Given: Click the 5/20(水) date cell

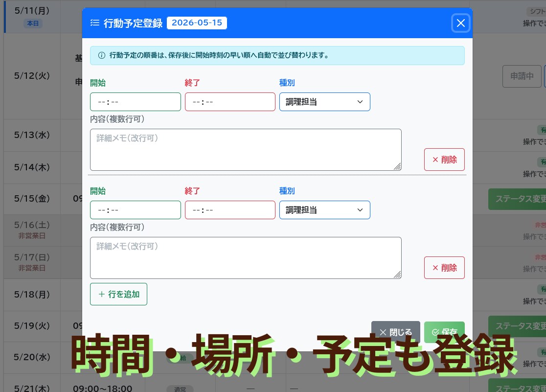Looking at the screenshot, I should tap(32, 357).
